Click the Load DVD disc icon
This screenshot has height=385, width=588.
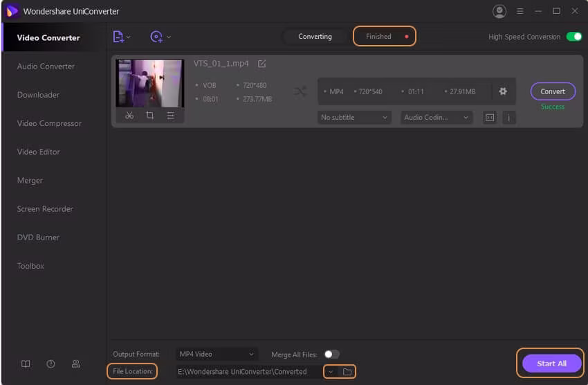pyautogui.click(x=156, y=37)
